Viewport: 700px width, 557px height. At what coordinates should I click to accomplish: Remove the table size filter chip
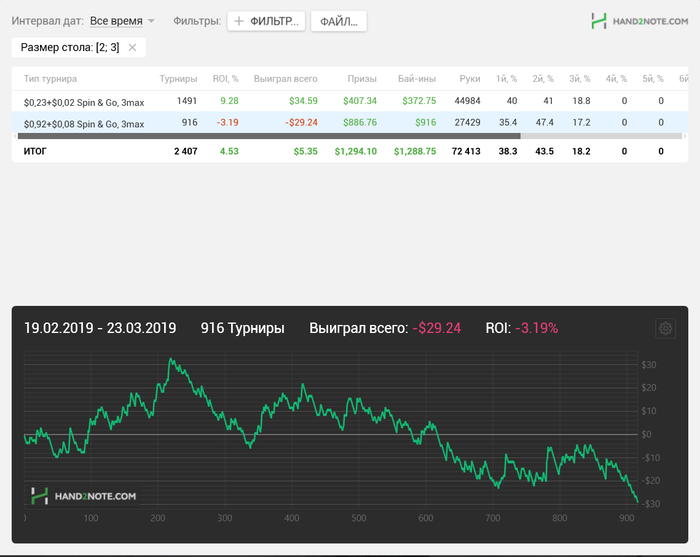click(132, 47)
